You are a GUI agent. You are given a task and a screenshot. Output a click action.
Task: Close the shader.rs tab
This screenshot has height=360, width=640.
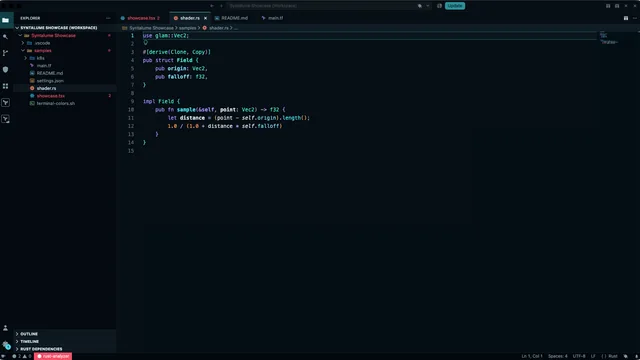click(x=205, y=18)
